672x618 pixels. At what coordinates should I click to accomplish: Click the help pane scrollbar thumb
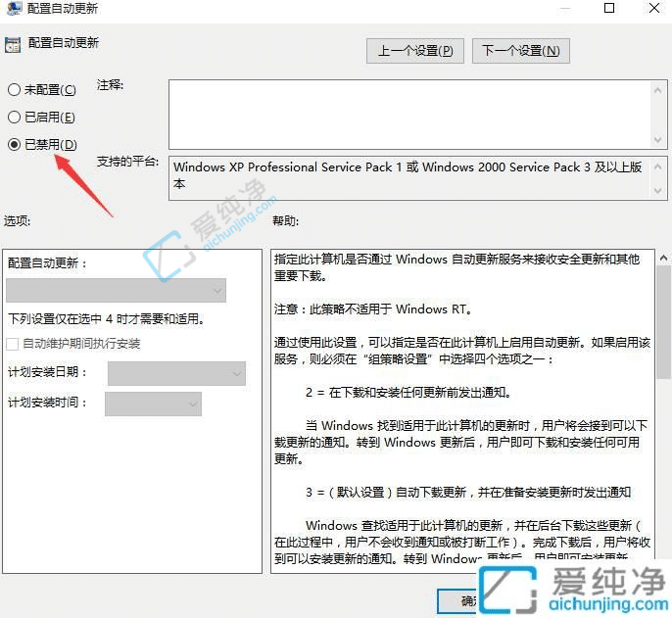[x=663, y=322]
